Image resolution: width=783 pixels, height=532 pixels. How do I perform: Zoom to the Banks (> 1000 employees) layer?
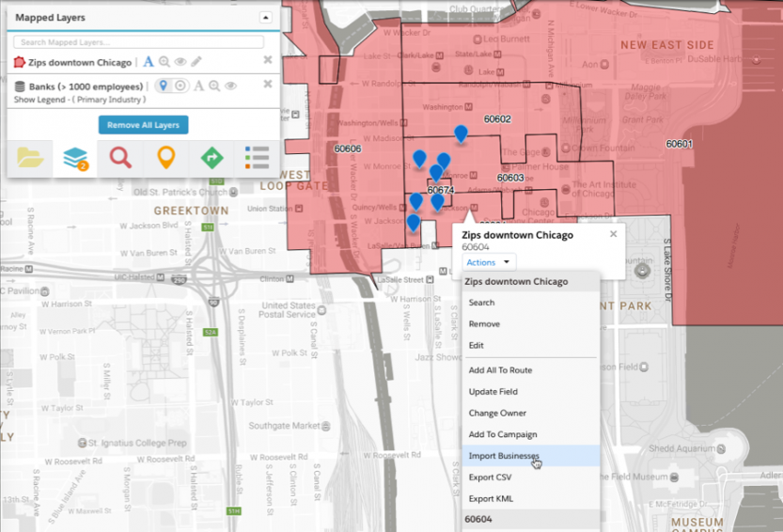[x=214, y=86]
